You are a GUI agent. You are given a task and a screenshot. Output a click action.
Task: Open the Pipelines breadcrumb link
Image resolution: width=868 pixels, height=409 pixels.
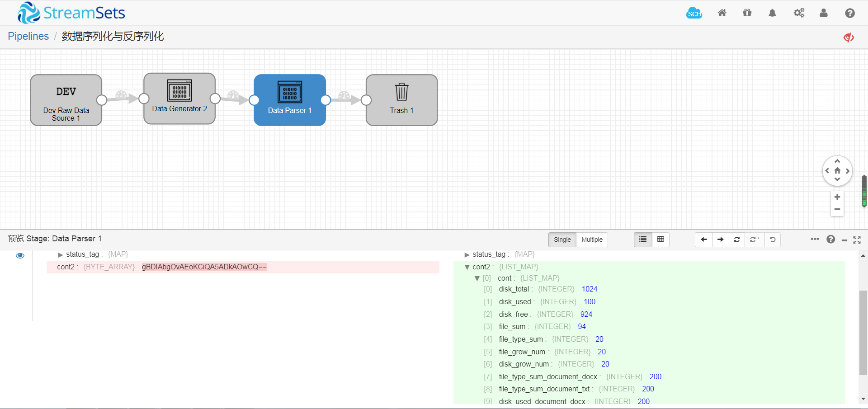(28, 36)
